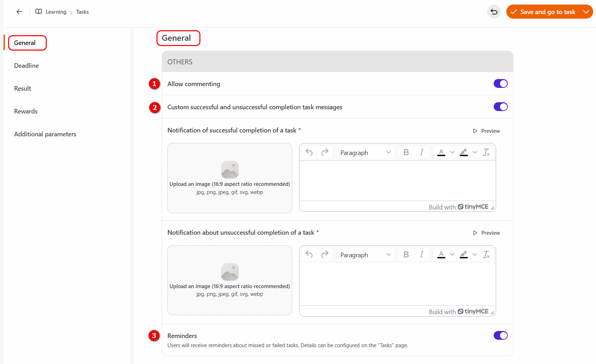Open the Deadline section in sidebar
The height and width of the screenshot is (364, 596).
(x=26, y=66)
